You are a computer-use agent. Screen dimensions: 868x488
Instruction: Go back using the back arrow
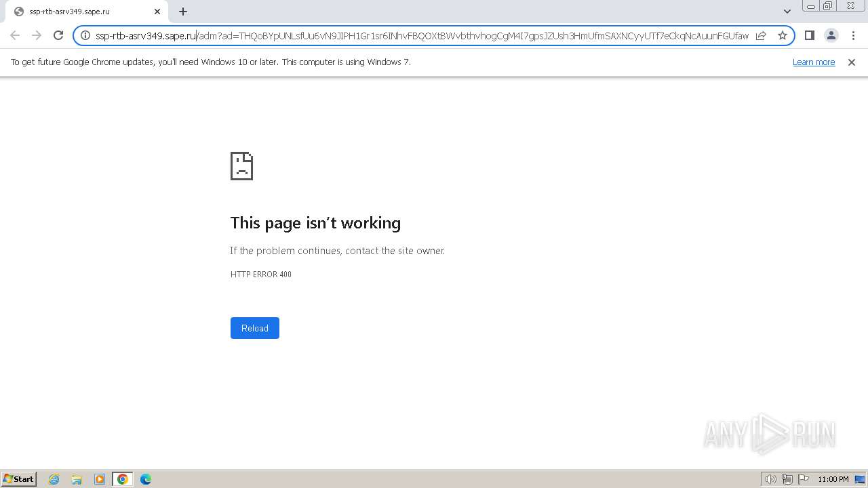15,35
